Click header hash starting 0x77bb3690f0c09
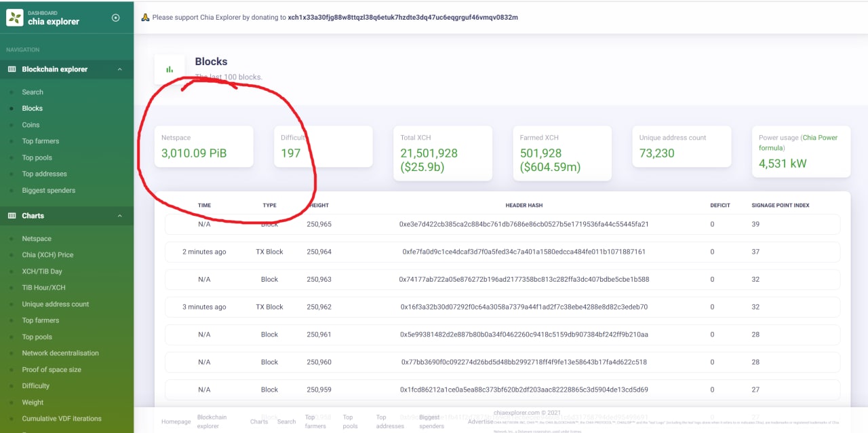Screen dimensions: 868x433 click(524, 362)
